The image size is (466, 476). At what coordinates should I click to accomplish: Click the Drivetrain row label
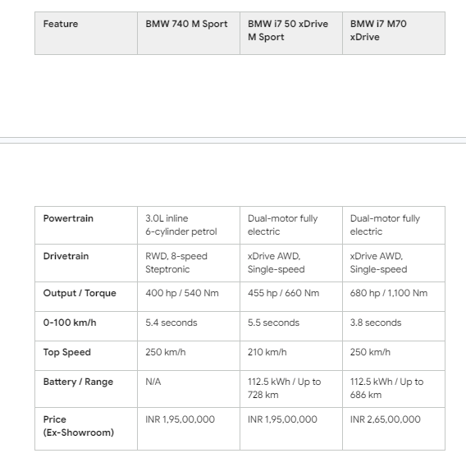(86, 263)
